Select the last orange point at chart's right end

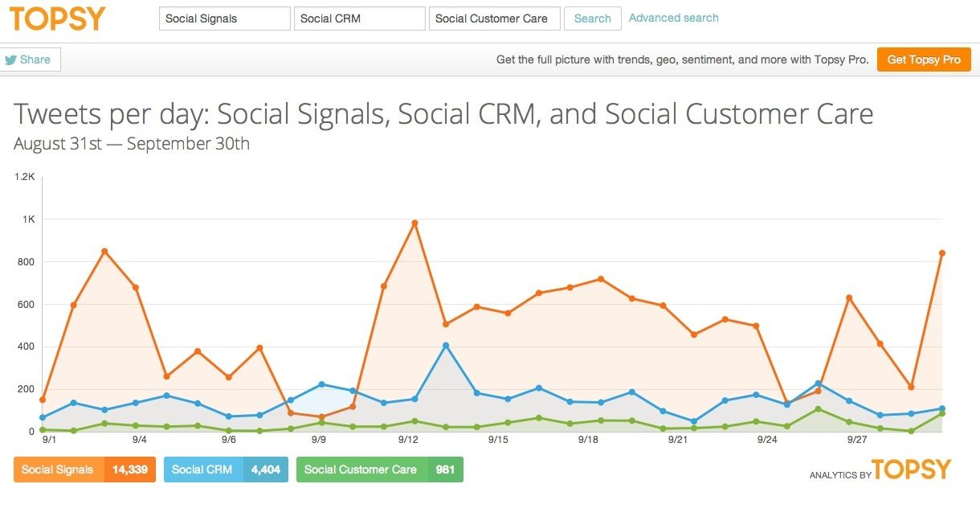pyautogui.click(x=942, y=253)
